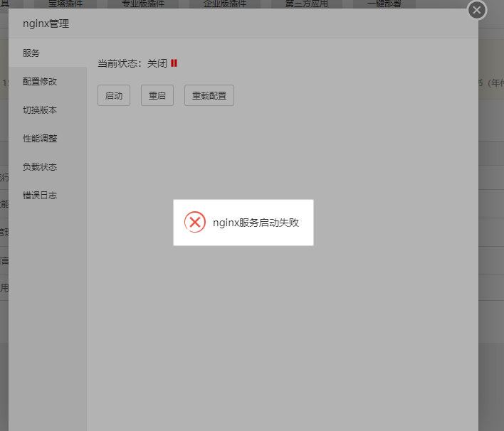504x431 pixels.
Task: Switch to the 切换版本 tab
Action: (48, 110)
